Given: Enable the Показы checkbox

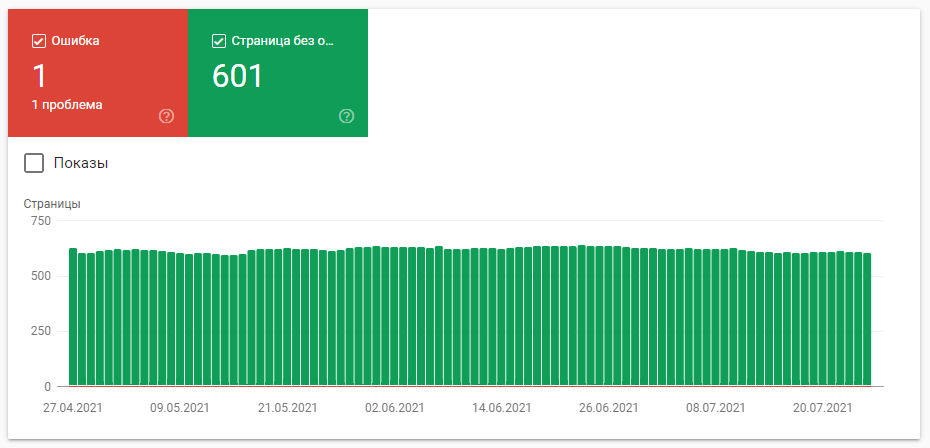Looking at the screenshot, I should [x=34, y=163].
